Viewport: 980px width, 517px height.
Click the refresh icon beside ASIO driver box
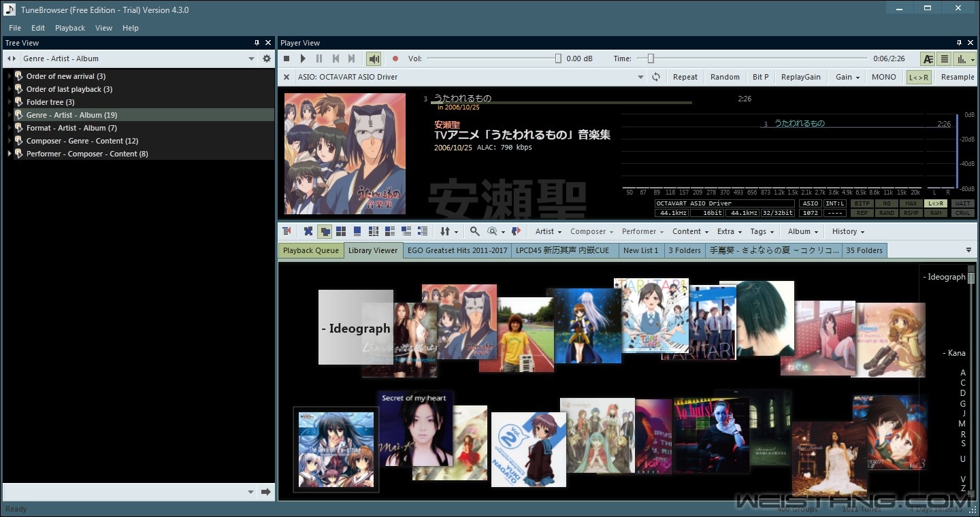point(656,77)
